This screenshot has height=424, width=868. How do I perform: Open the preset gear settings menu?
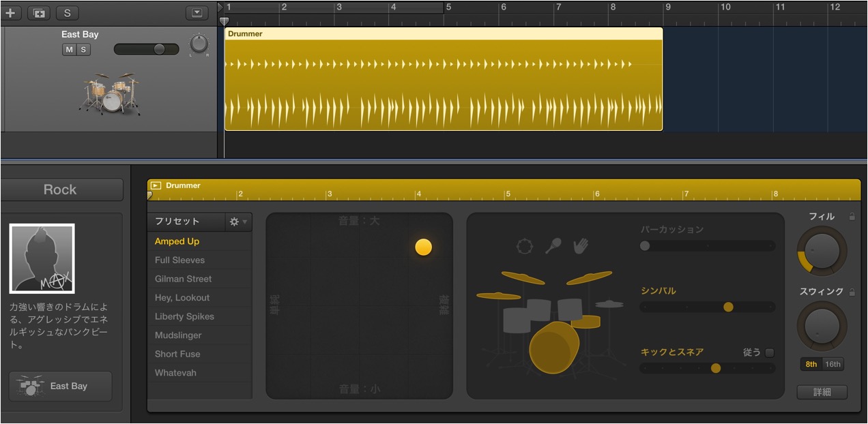point(239,222)
